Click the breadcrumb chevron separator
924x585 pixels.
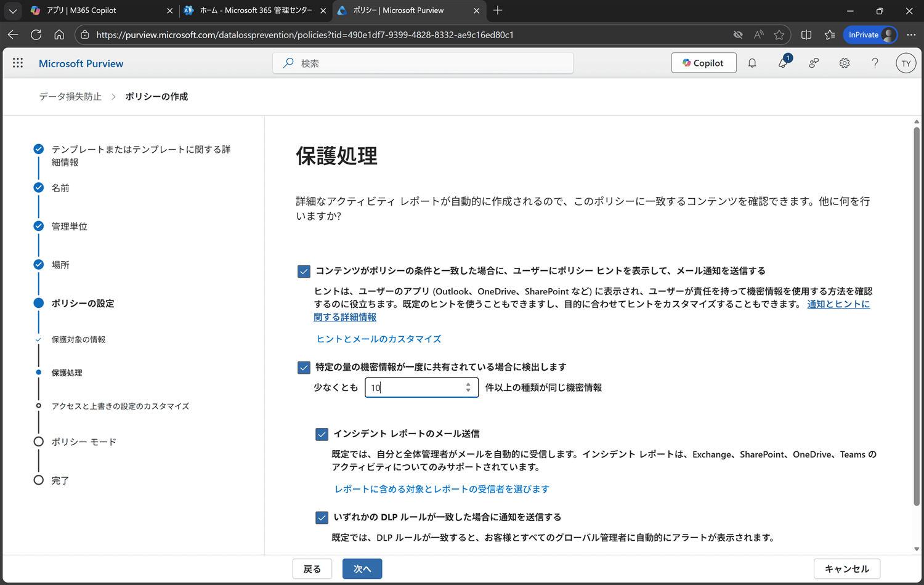coord(113,97)
